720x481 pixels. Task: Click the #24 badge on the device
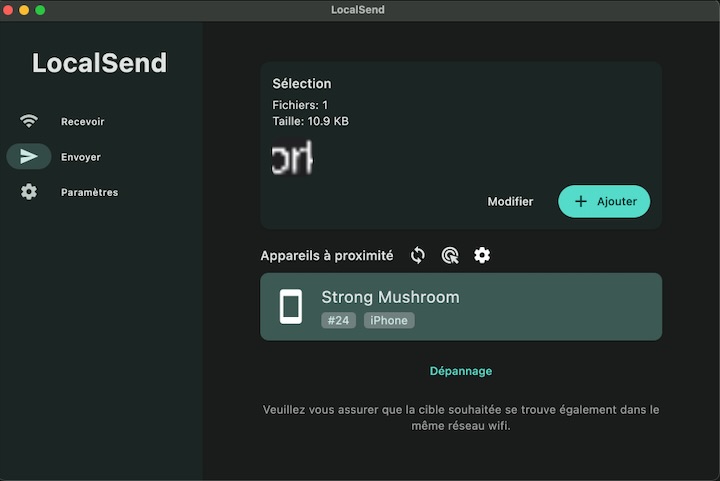pos(338,320)
